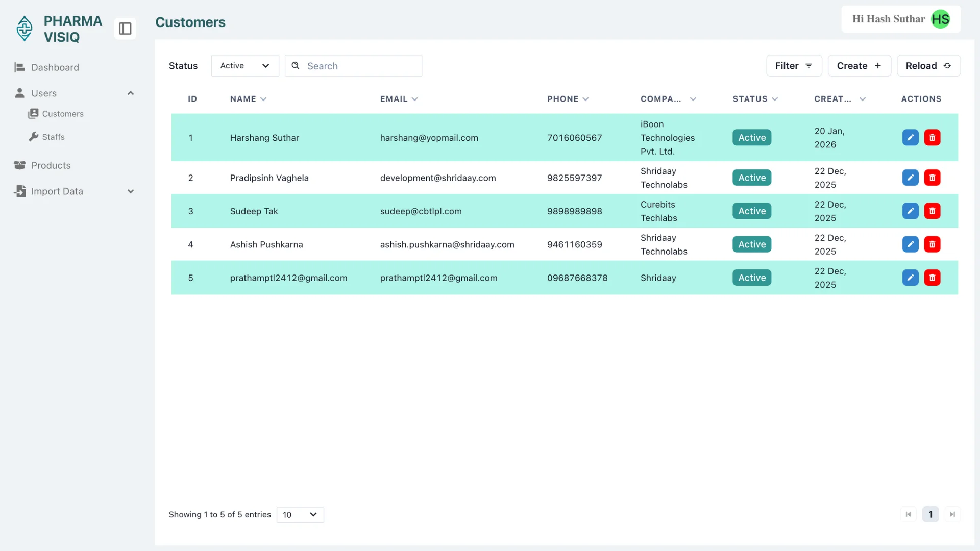Open the entries-per-page dropdown showing 10
This screenshot has height=551, width=980.
tap(300, 515)
